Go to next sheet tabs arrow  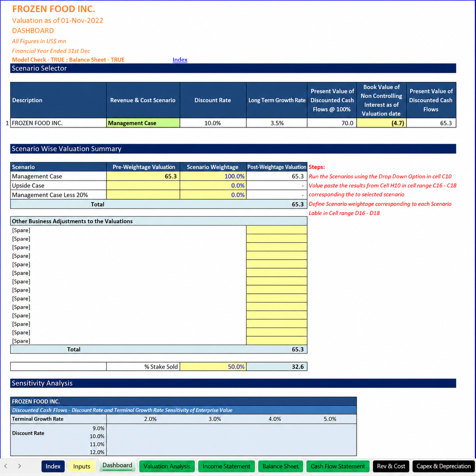(19, 466)
